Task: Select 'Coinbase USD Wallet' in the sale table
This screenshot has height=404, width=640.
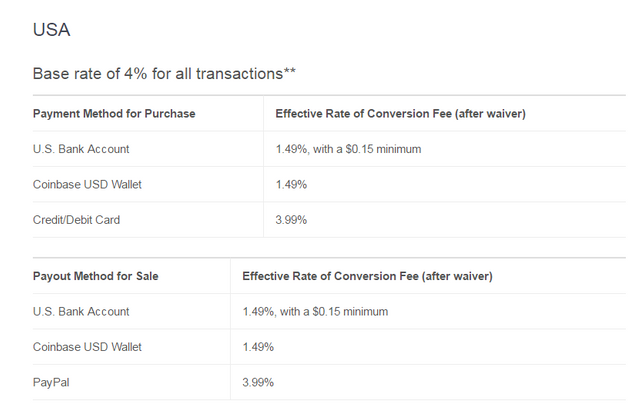Action: tap(87, 347)
